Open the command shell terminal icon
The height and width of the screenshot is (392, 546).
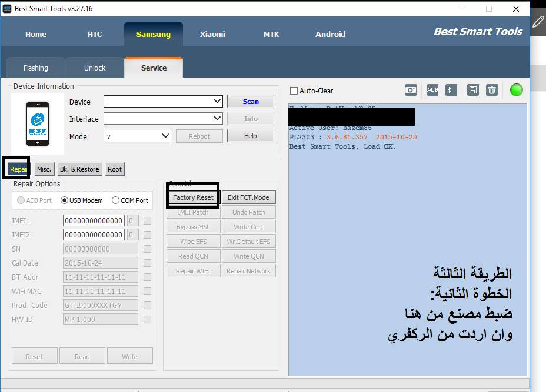(451, 90)
